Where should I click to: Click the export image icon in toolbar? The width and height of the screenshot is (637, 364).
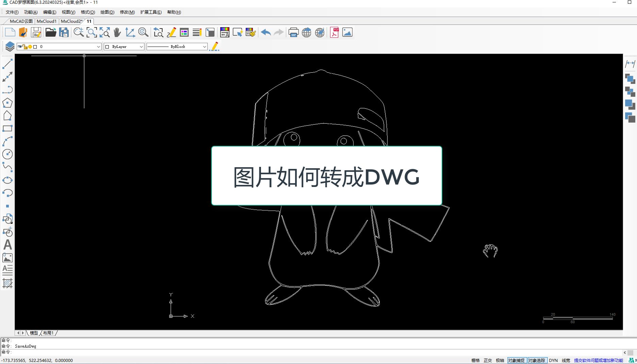coord(347,32)
